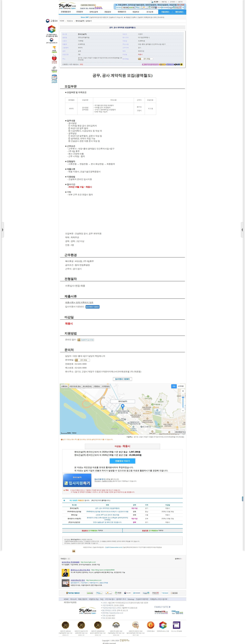Click the 입사지원하기 apply button
Screen dimensions: 245x644
tap(77, 480)
